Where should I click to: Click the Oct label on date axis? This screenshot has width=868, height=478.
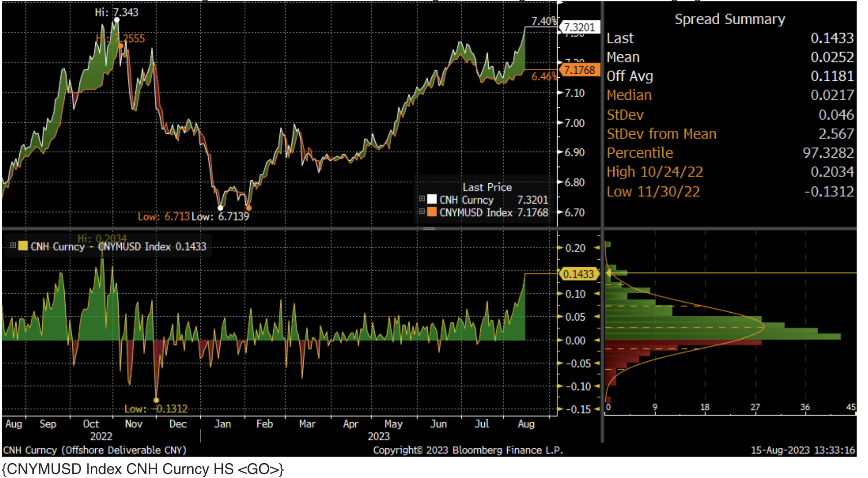tap(91, 424)
